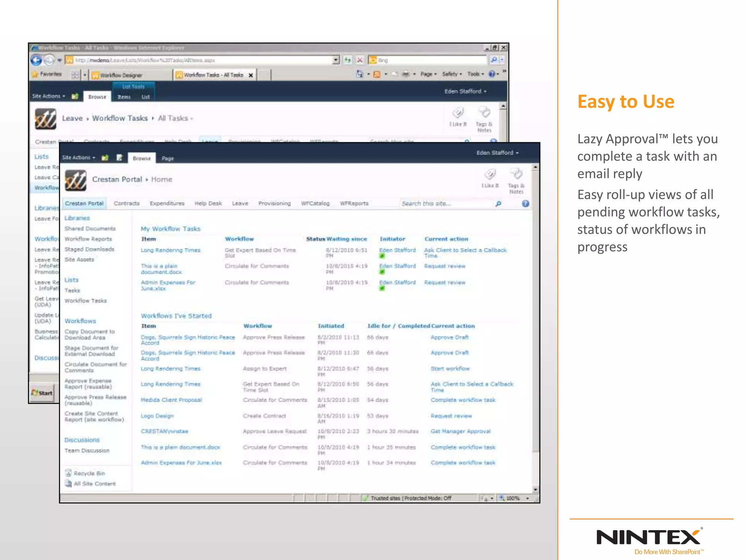Open Site Actions dropdown in rear Workflow Tasks window
Image resolution: width=747 pixels, height=560 pixels.
tap(49, 96)
